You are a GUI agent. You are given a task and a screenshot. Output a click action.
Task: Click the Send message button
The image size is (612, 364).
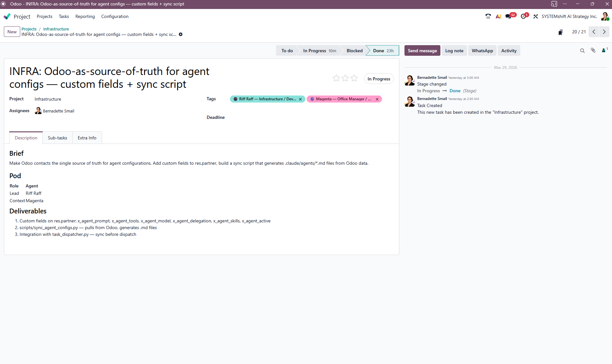[x=422, y=51]
